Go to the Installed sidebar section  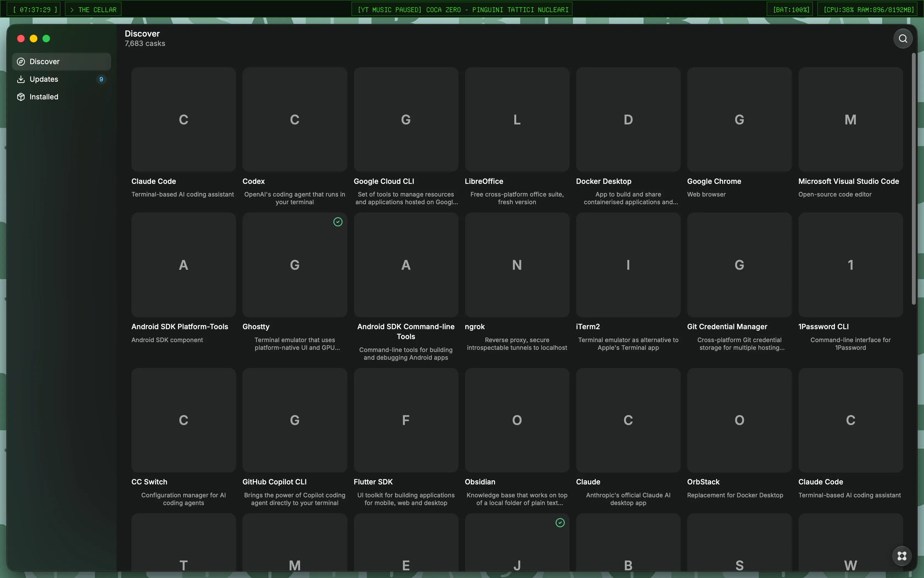coord(62,97)
